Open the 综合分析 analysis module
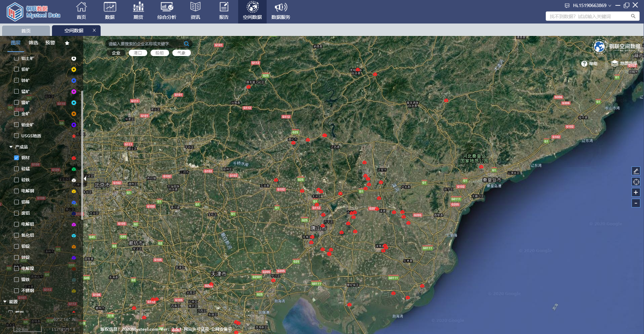Image resolution: width=644 pixels, height=334 pixels. coord(167,11)
